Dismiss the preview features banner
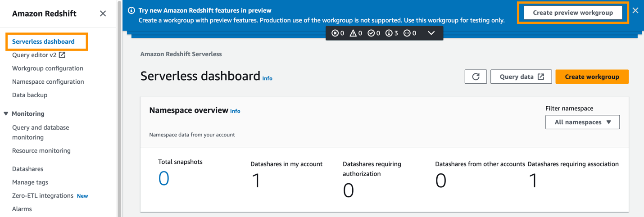Viewport: 644px width, 217px height. [x=635, y=10]
